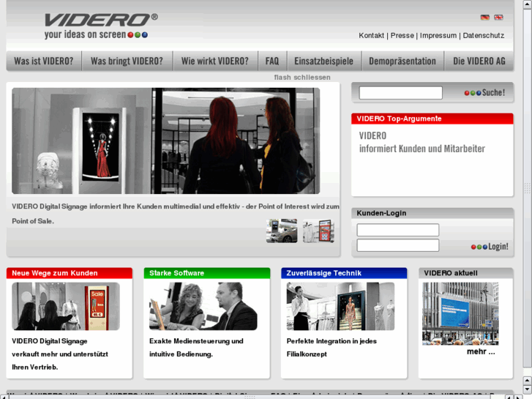Switch language using the UK flag
The width and height of the screenshot is (532, 399).
(498, 18)
